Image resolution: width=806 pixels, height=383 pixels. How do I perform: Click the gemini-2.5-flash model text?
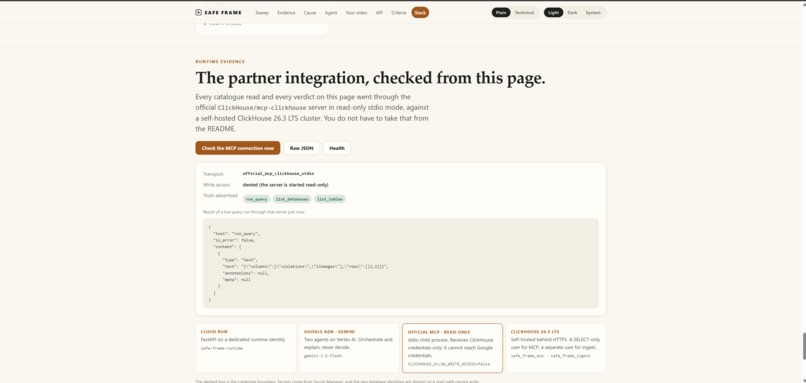pyautogui.click(x=323, y=356)
